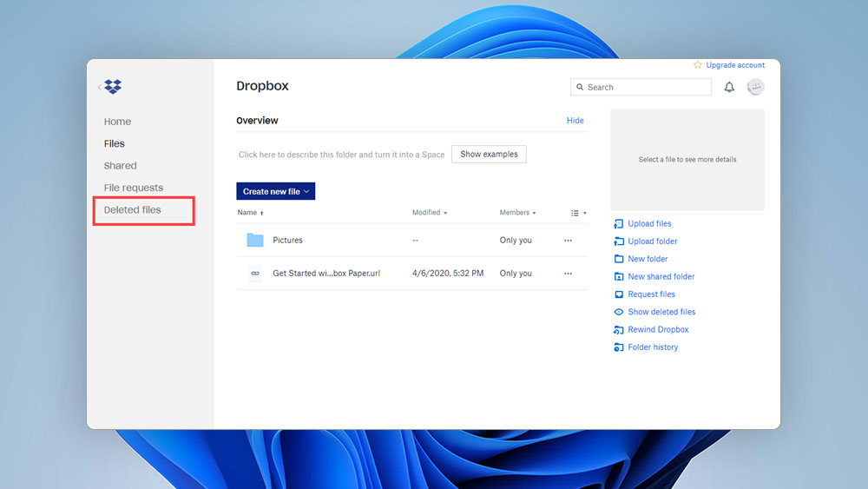
Task: Hide the Overview section
Action: 575,120
